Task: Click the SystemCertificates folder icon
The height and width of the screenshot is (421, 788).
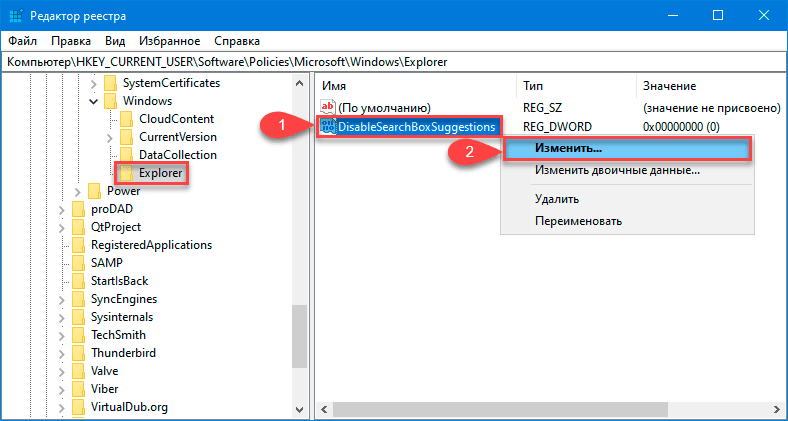Action: tap(111, 83)
